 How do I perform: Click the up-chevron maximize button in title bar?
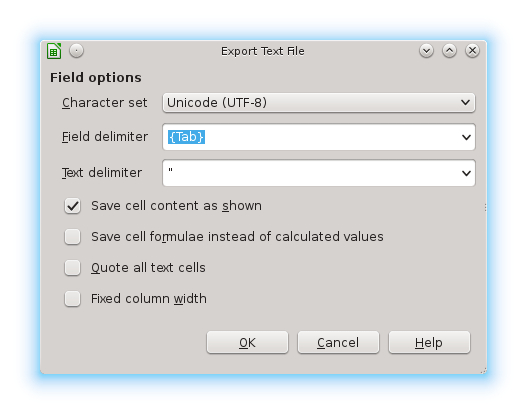pyautogui.click(x=449, y=51)
